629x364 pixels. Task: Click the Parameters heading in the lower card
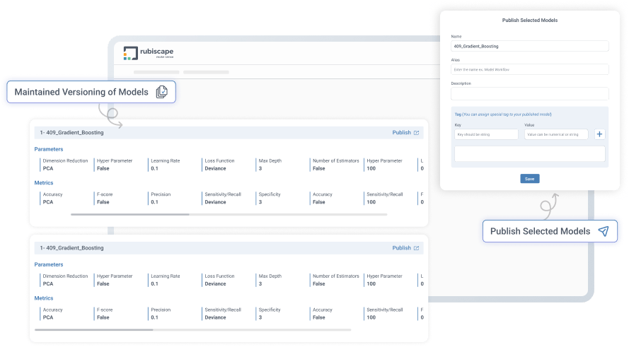coord(49,264)
